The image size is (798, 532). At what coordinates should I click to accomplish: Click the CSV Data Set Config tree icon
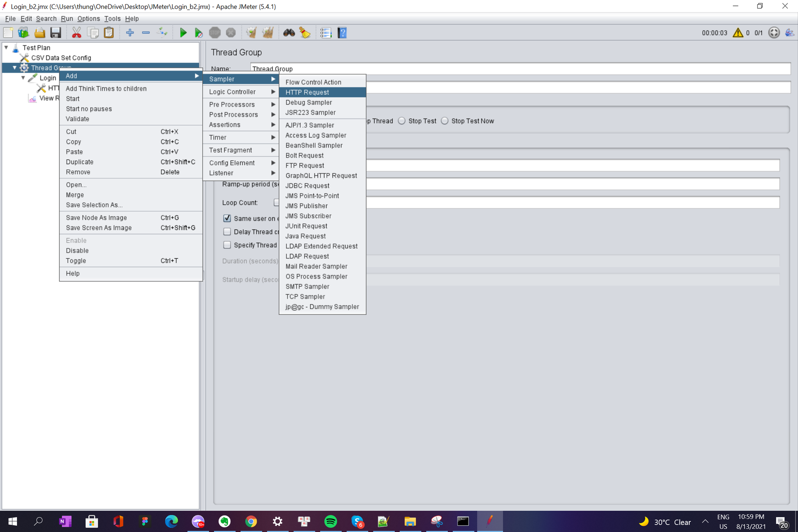(24, 58)
